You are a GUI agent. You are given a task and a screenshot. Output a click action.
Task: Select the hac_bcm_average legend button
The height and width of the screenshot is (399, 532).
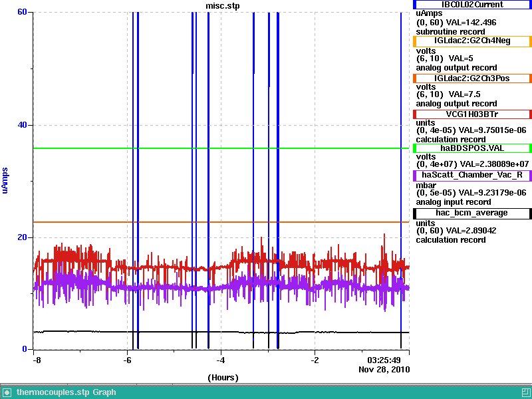(x=472, y=213)
